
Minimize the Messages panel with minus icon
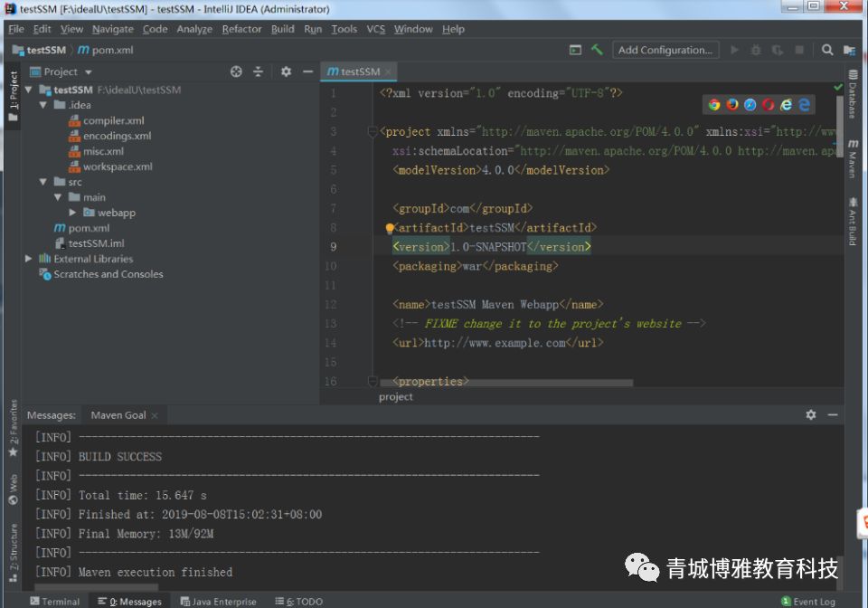833,414
